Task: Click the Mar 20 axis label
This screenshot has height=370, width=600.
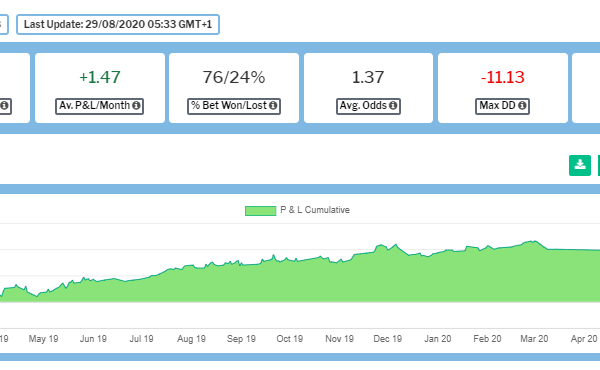Action: coord(534,339)
